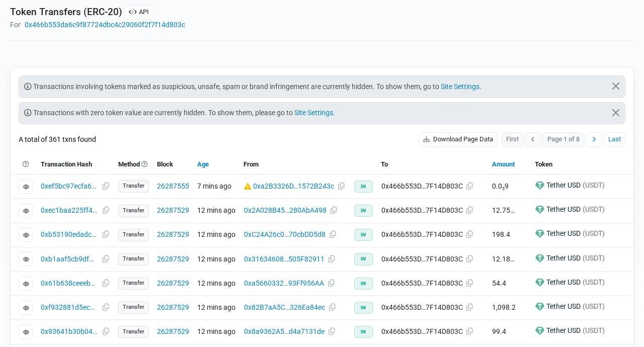
Task: Copy from address 0x8a9362A5…d4a7131de
Action: [x=332, y=331]
